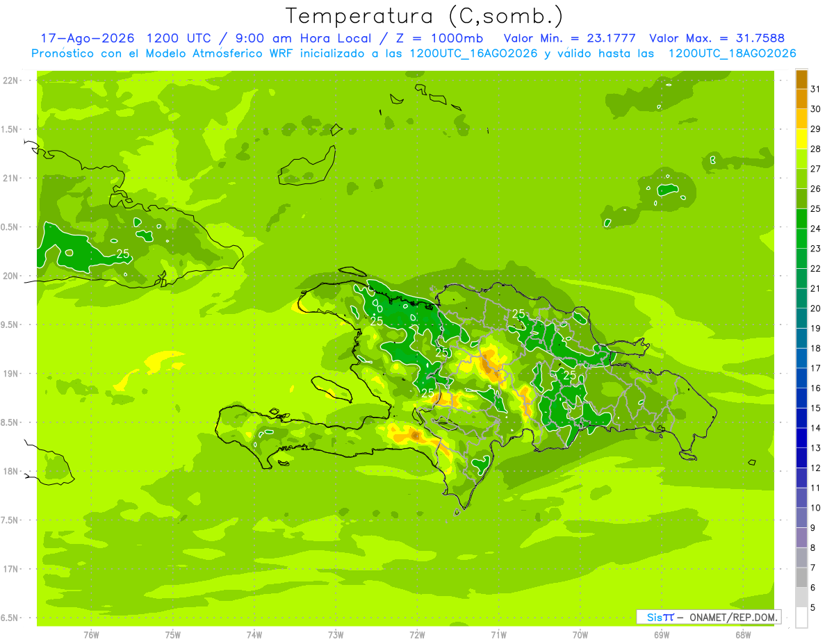Click the "76W" longitude axis label

click(91, 634)
